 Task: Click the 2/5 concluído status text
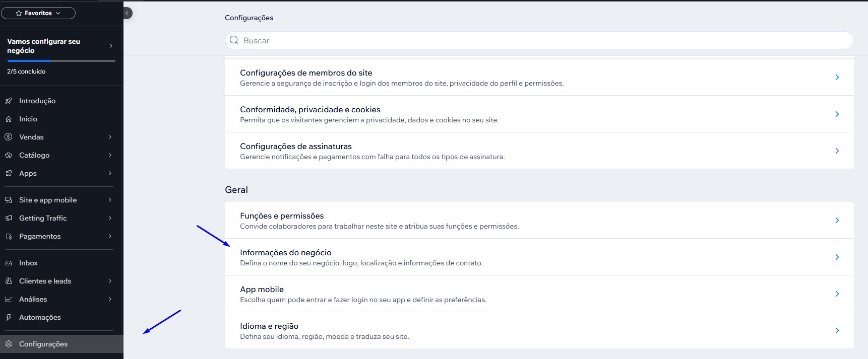click(x=26, y=71)
